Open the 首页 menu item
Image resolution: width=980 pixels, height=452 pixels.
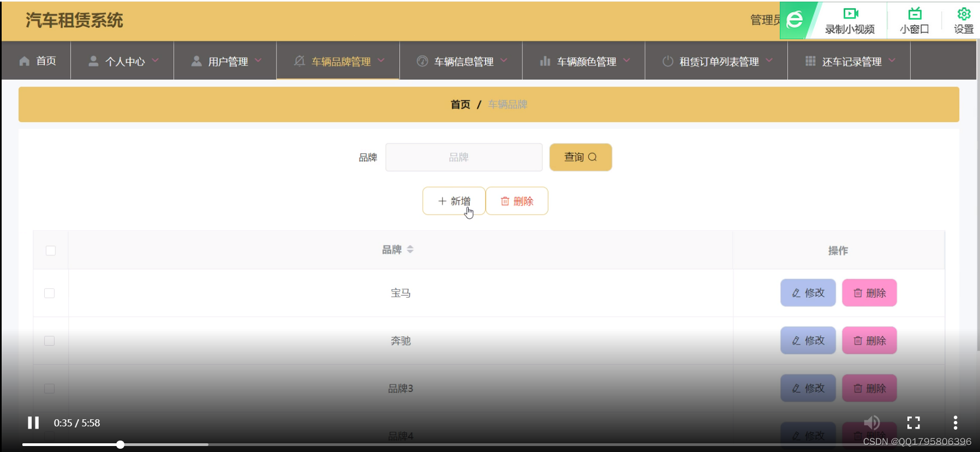(x=37, y=61)
